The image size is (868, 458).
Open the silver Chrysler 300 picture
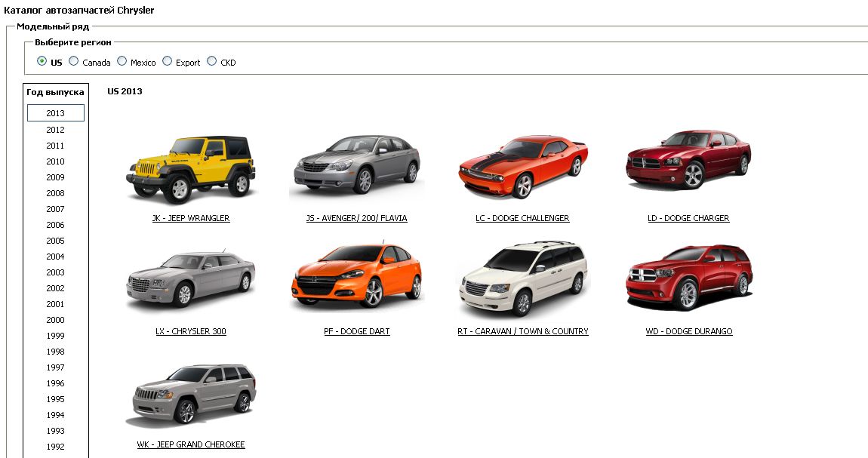pos(191,280)
